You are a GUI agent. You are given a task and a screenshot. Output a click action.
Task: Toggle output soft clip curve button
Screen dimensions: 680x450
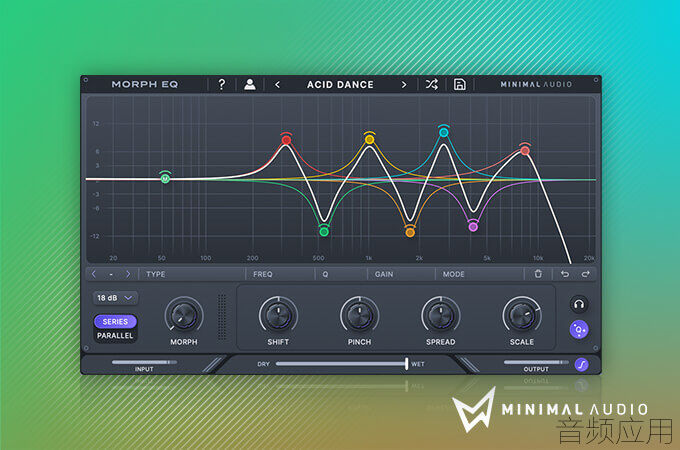point(582,365)
